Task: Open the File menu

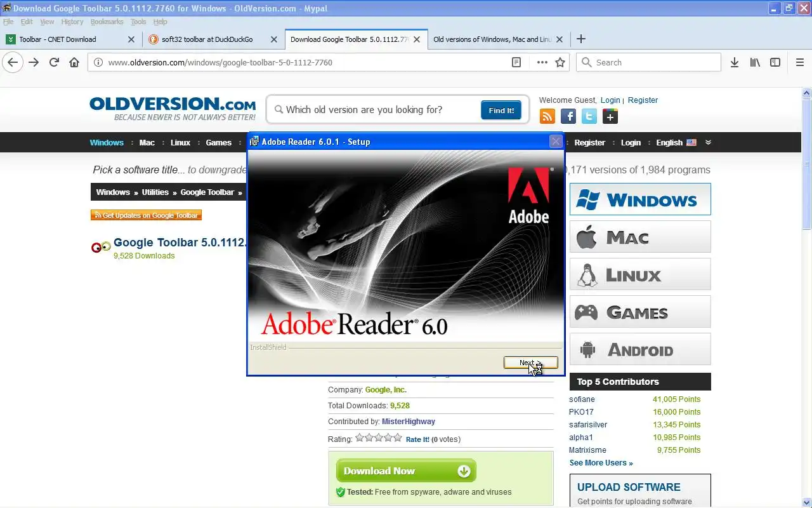Action: (x=8, y=22)
